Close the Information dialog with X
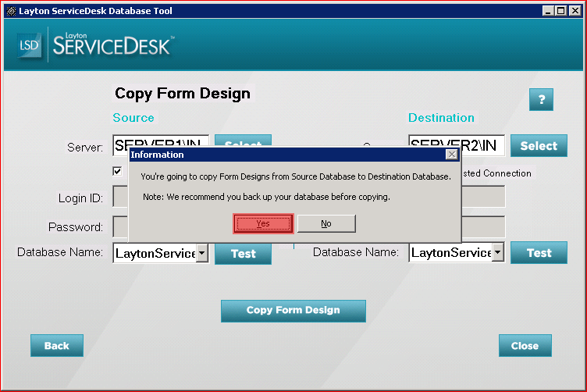587x392 pixels. coord(452,155)
